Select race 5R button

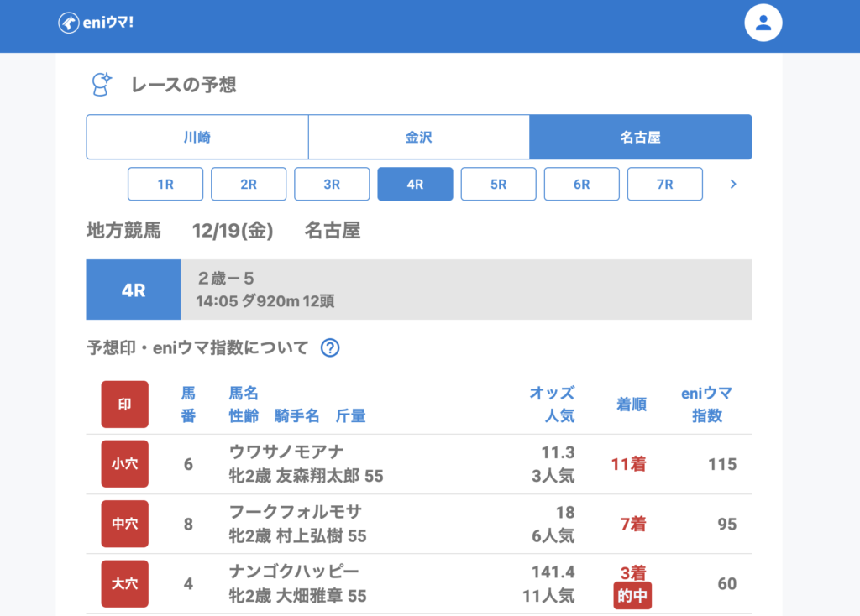point(498,184)
